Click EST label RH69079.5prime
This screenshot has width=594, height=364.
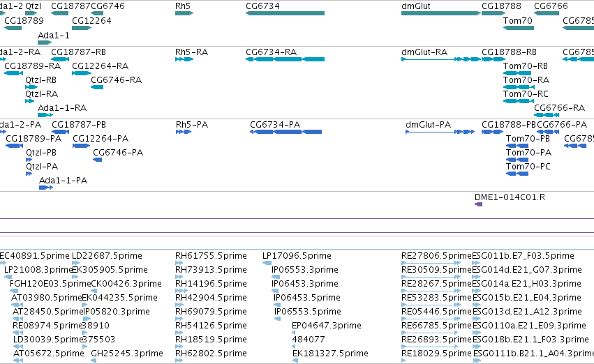click(211, 312)
